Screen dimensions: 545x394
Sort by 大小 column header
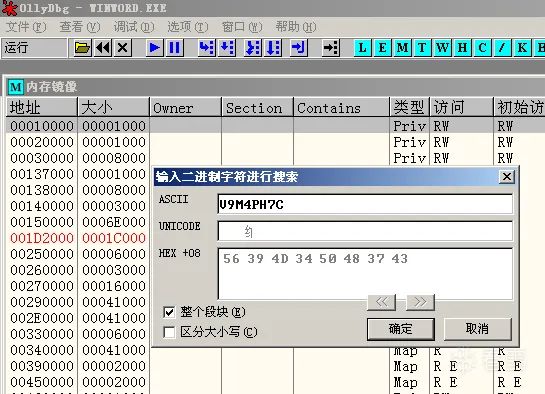point(114,107)
